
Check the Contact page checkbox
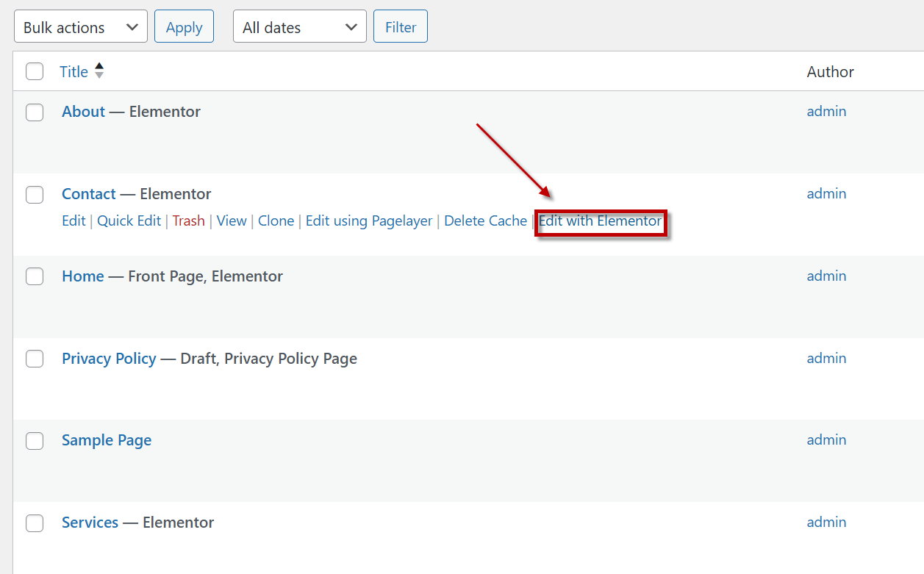pyautogui.click(x=35, y=195)
